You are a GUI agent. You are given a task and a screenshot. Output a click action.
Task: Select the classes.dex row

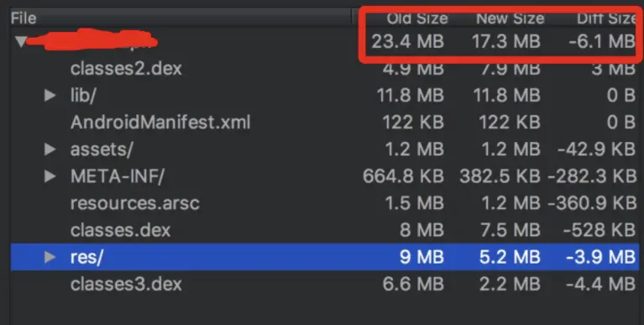pos(324,230)
